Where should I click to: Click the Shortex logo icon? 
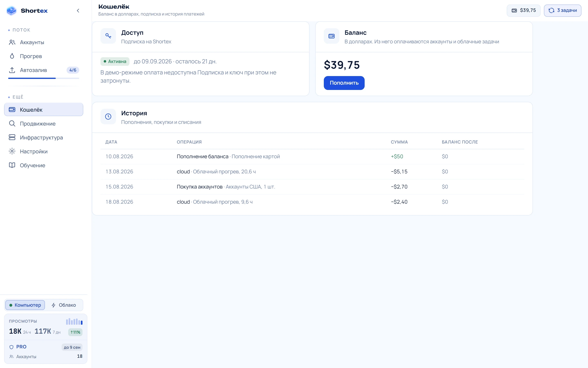click(x=11, y=10)
